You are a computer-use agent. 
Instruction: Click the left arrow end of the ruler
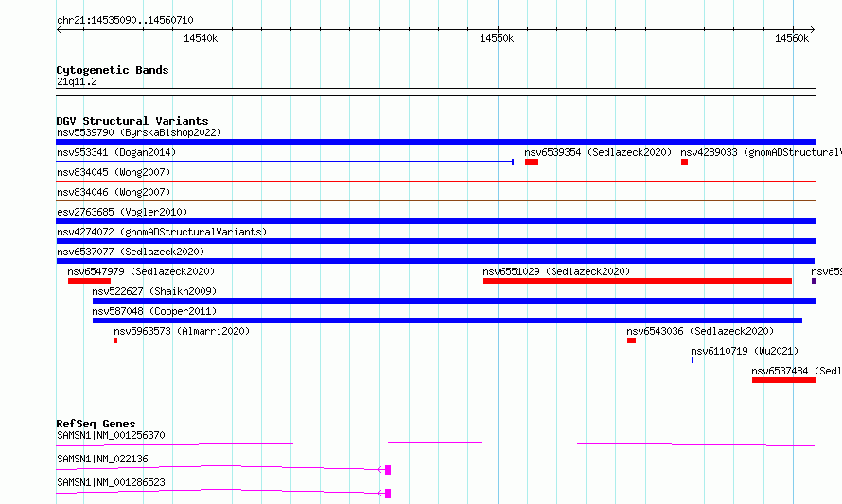59,29
